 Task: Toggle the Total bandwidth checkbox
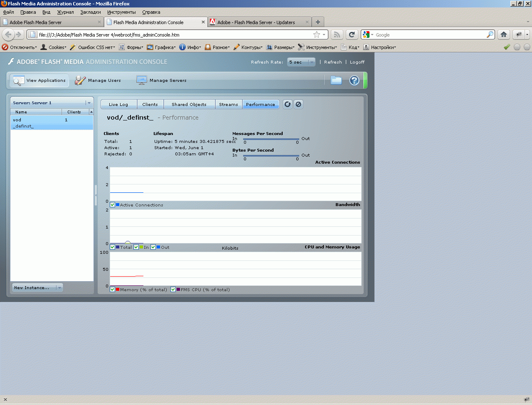[113, 247]
